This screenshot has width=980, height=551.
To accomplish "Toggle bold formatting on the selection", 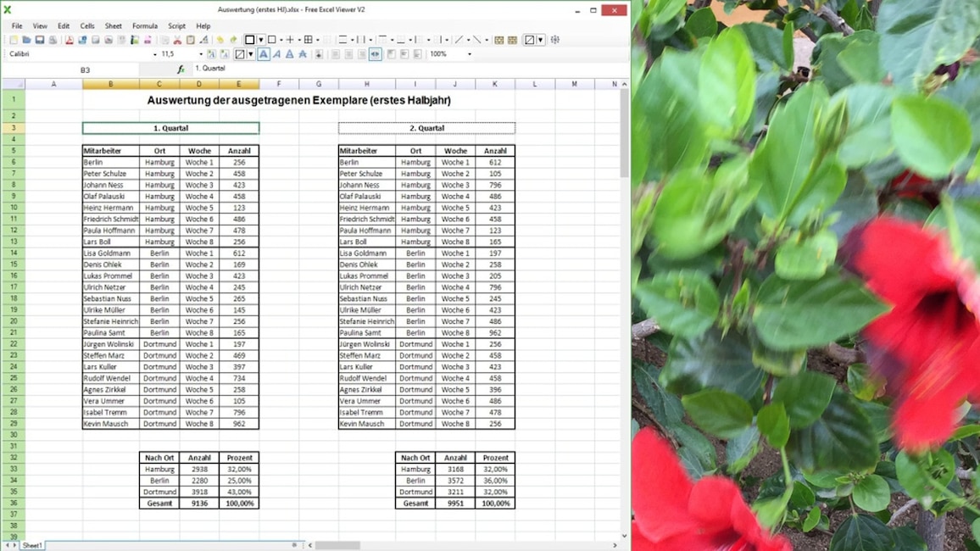I will (263, 53).
